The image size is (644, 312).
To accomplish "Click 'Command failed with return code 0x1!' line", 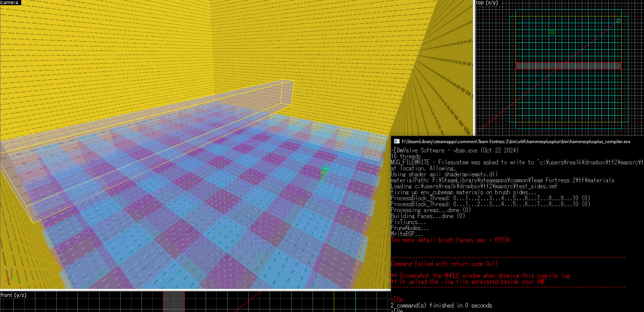I will tap(444, 264).
